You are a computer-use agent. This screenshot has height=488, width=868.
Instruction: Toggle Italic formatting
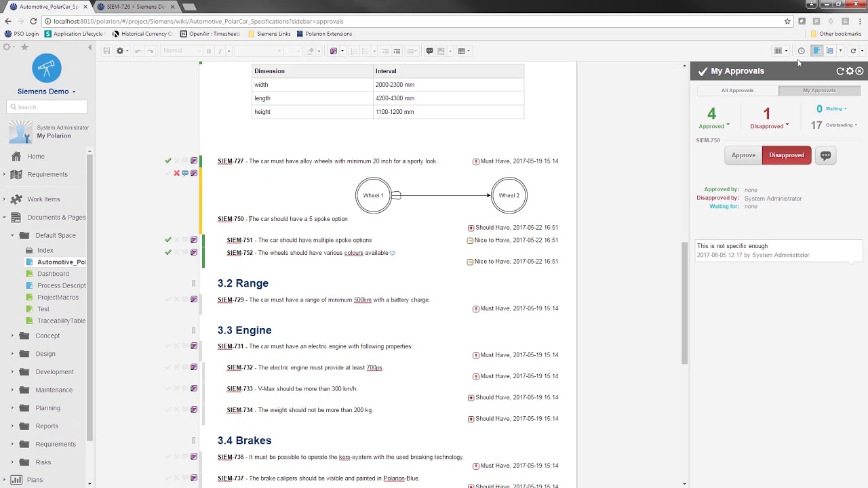click(x=220, y=51)
